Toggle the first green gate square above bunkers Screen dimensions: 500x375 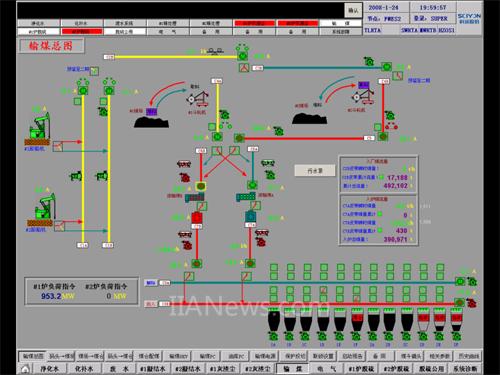[x=274, y=268]
